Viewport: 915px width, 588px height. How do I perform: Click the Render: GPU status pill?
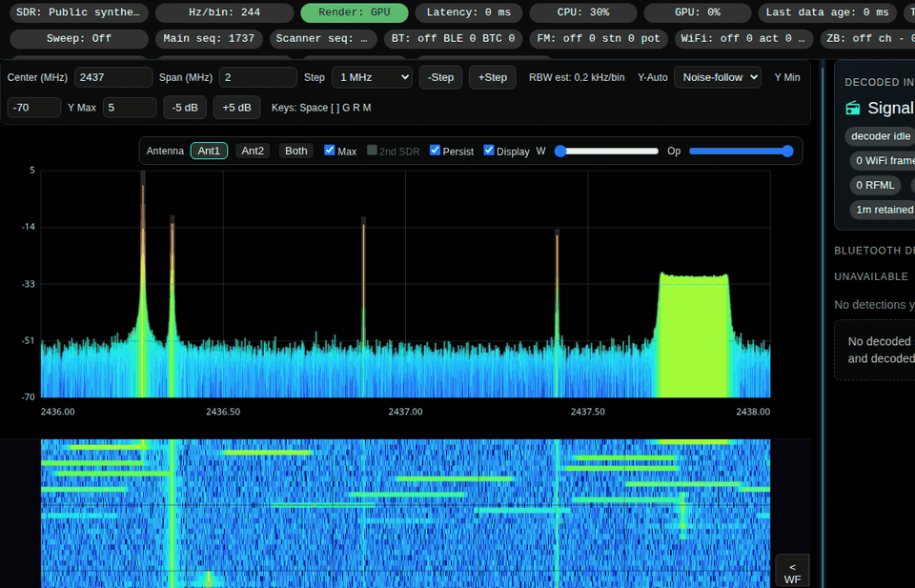point(355,12)
